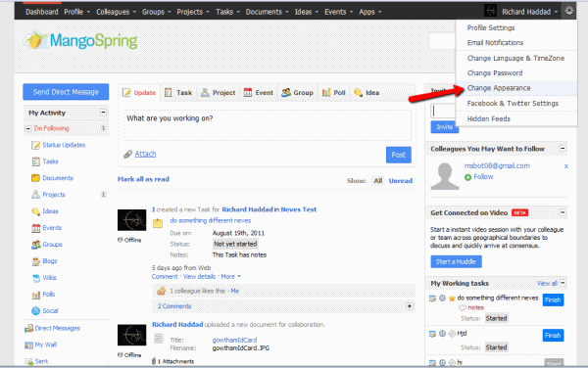
Task: Click Richard Haddad's avatar in top bar
Action: (490, 11)
